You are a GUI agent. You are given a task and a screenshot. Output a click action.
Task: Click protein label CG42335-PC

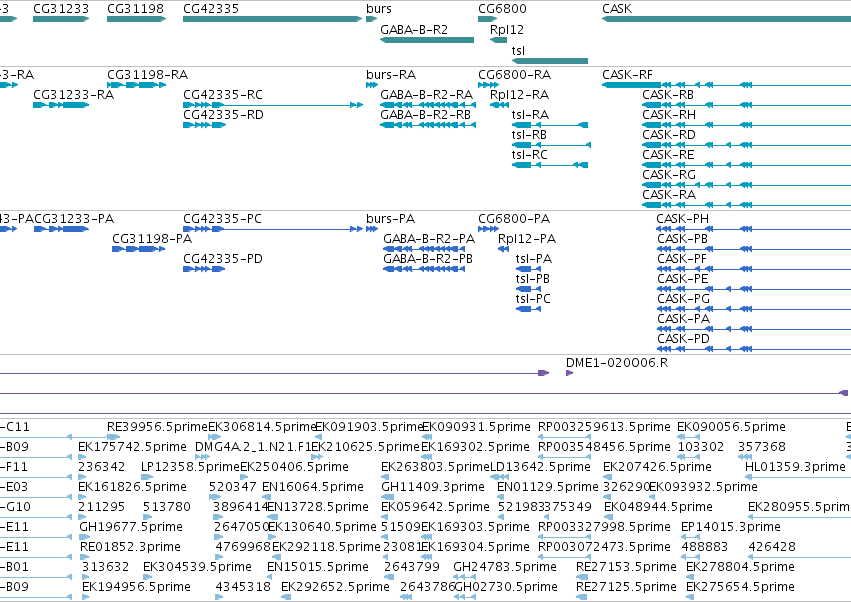click(223, 219)
